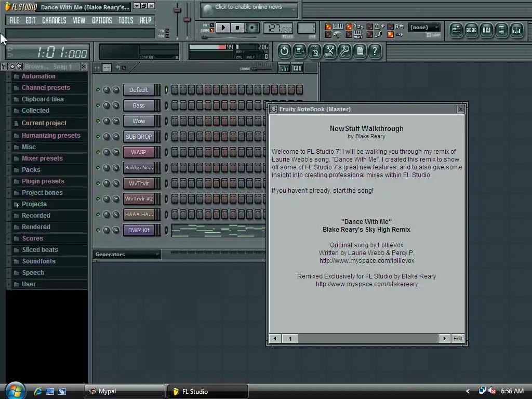The height and width of the screenshot is (399, 532).
Task: Show the browser window toolbar button
Action: pos(501,31)
